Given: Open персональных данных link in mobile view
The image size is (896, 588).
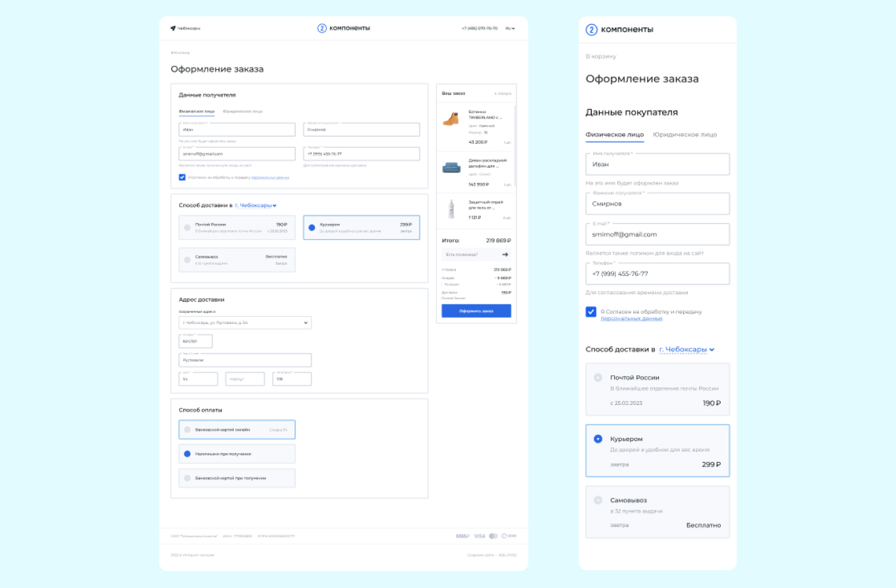Looking at the screenshot, I should [x=632, y=318].
